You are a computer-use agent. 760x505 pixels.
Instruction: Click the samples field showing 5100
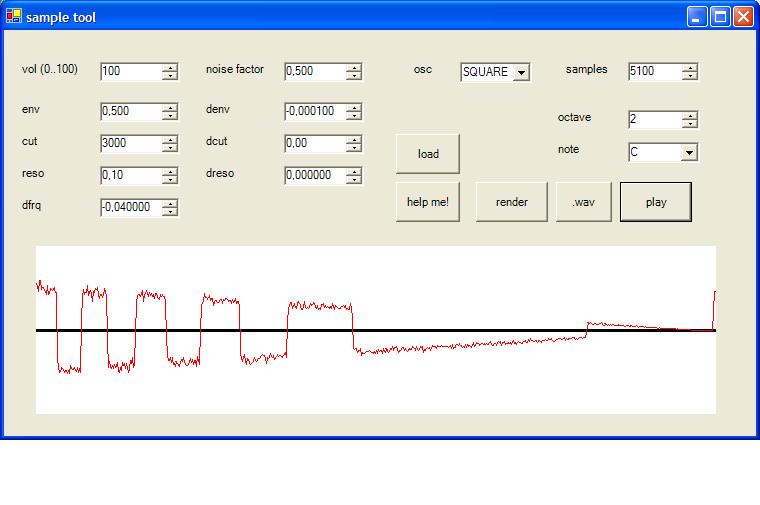pyautogui.click(x=655, y=71)
